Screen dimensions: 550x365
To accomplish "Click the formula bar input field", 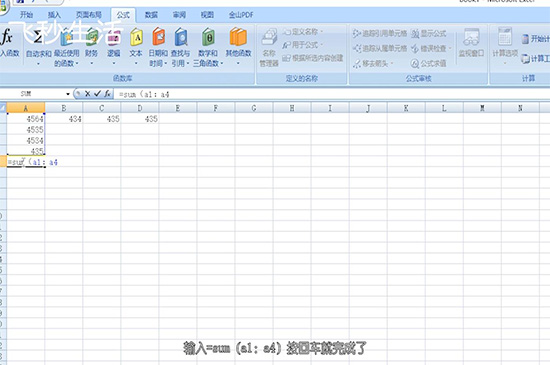I will tap(331, 94).
